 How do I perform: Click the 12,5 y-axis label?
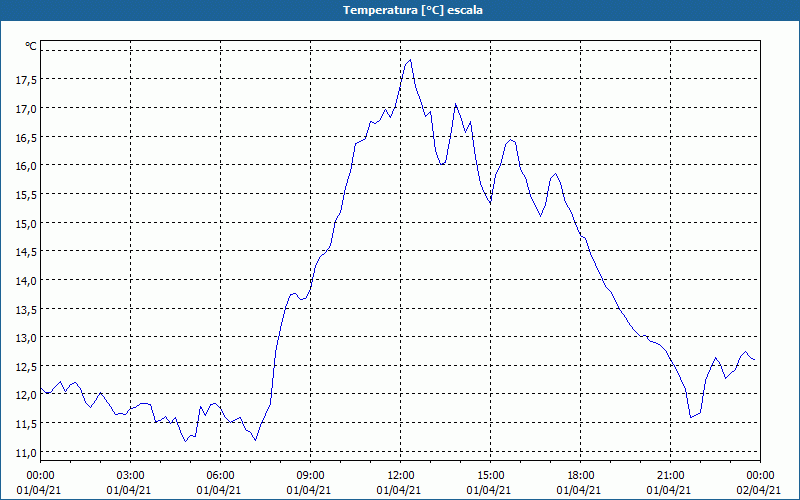pyautogui.click(x=26, y=367)
